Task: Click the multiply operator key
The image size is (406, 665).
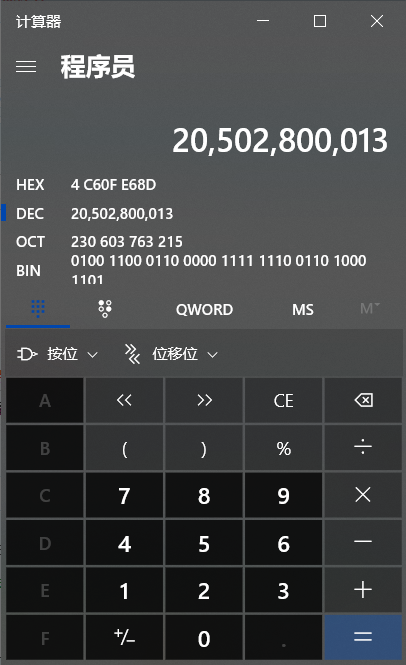Action: click(363, 495)
